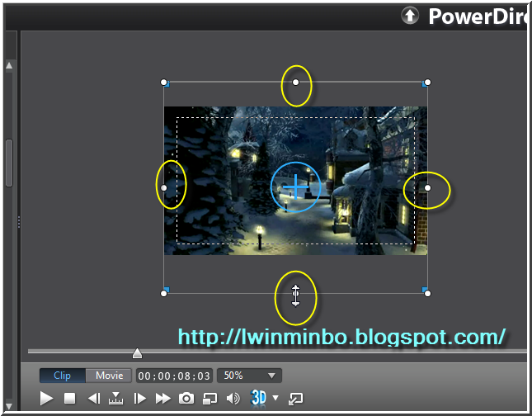Click the panel splitter grip dots

click(19, 222)
